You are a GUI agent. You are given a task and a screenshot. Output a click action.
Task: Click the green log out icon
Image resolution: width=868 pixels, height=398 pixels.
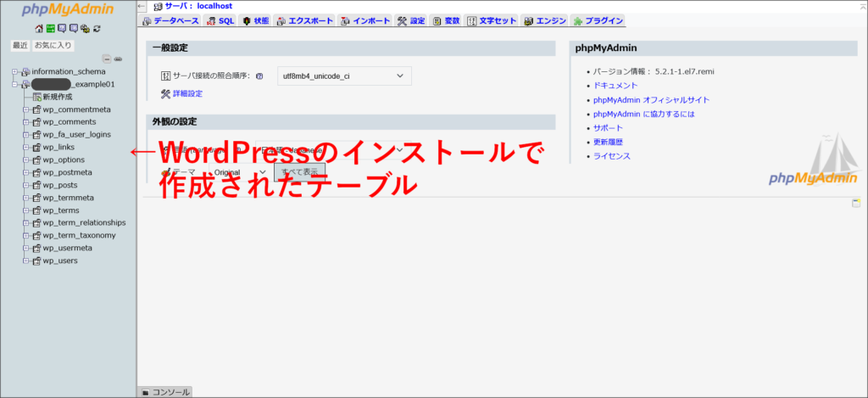tap(50, 29)
